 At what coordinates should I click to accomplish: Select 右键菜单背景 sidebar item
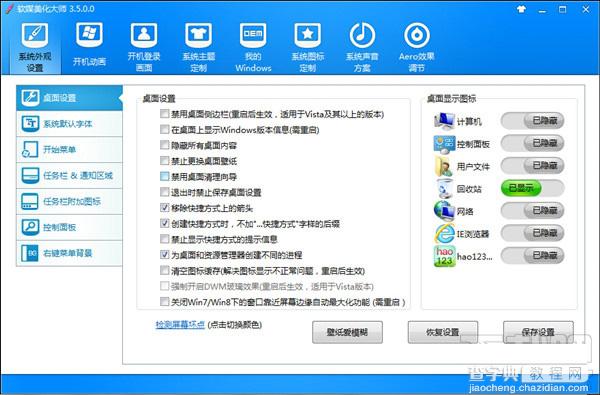tap(69, 253)
